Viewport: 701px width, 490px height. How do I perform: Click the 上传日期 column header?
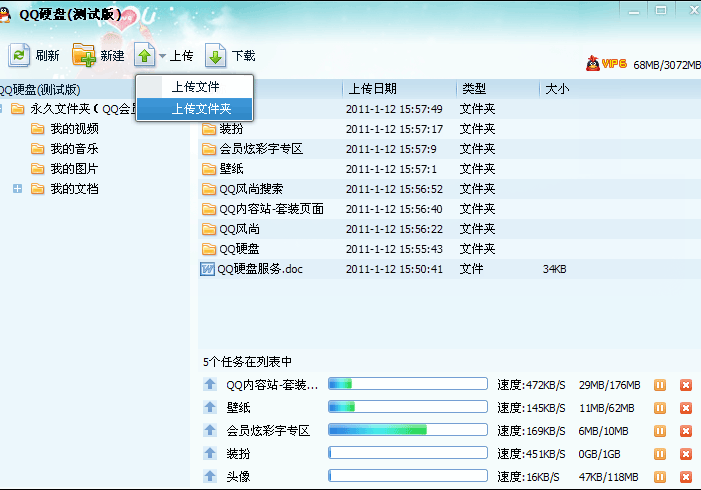coord(372,89)
